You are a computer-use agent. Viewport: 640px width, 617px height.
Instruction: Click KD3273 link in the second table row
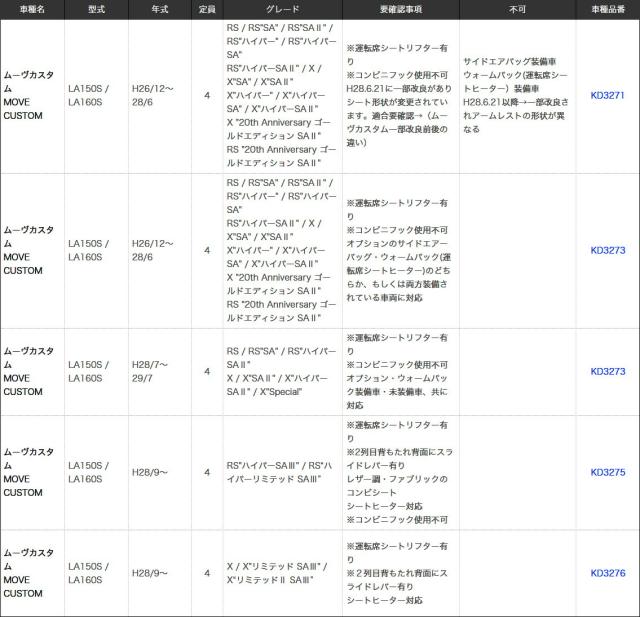(x=607, y=250)
